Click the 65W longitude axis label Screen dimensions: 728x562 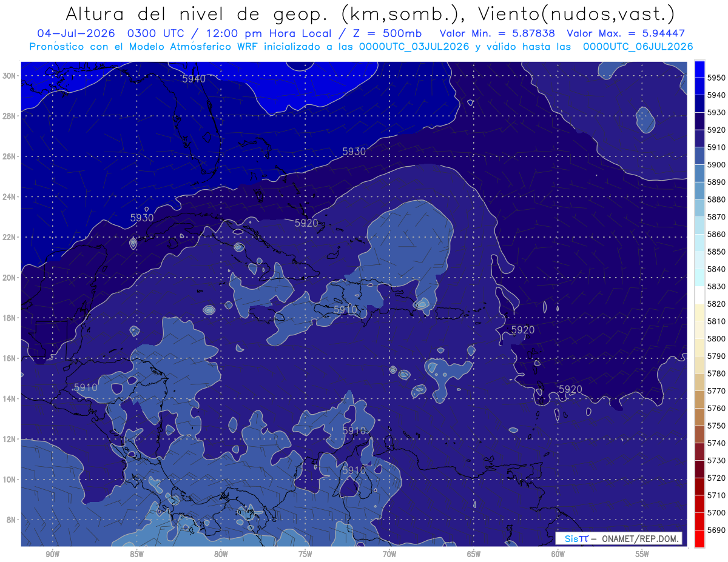474,554
